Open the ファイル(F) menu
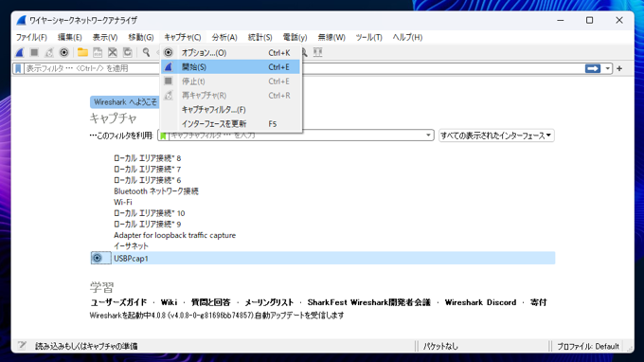The image size is (644, 362). (x=31, y=37)
